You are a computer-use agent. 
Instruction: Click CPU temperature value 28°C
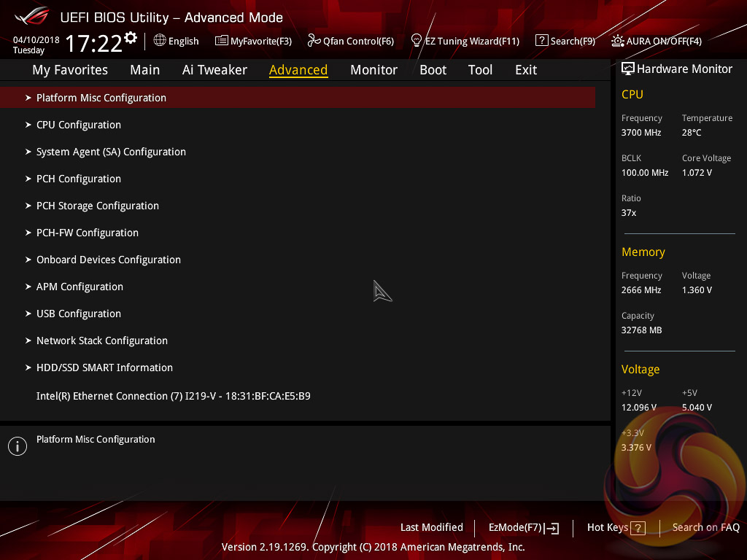pyautogui.click(x=692, y=133)
